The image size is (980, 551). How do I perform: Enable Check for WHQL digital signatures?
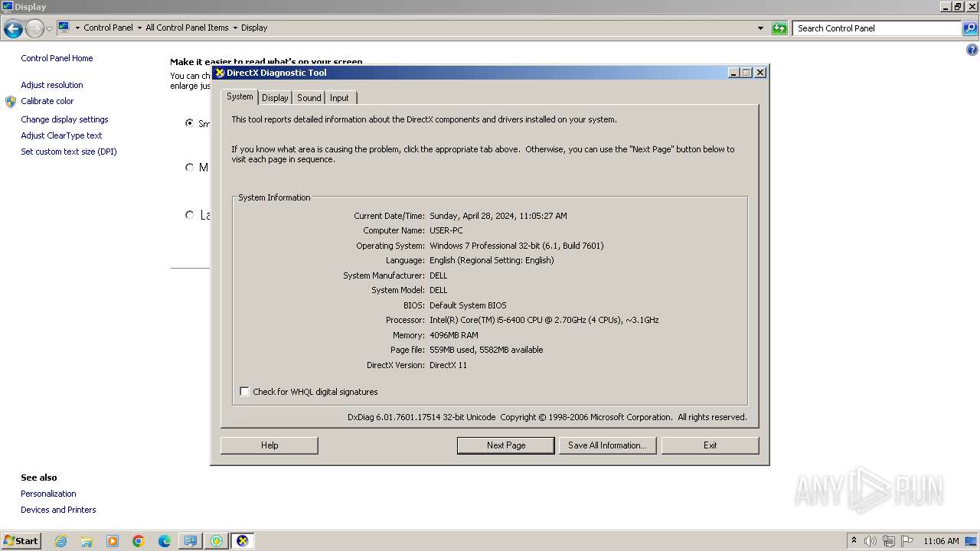tap(244, 391)
